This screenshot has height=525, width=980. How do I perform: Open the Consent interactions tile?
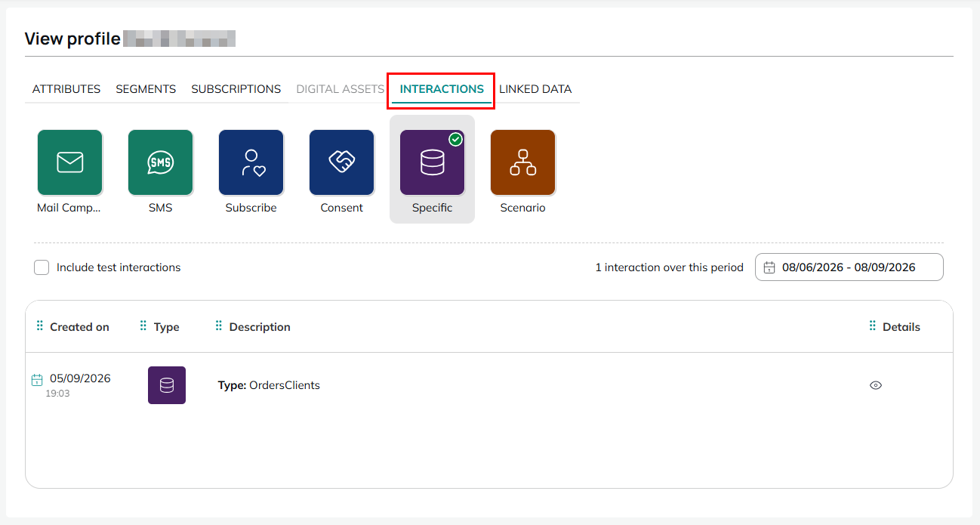click(341, 162)
